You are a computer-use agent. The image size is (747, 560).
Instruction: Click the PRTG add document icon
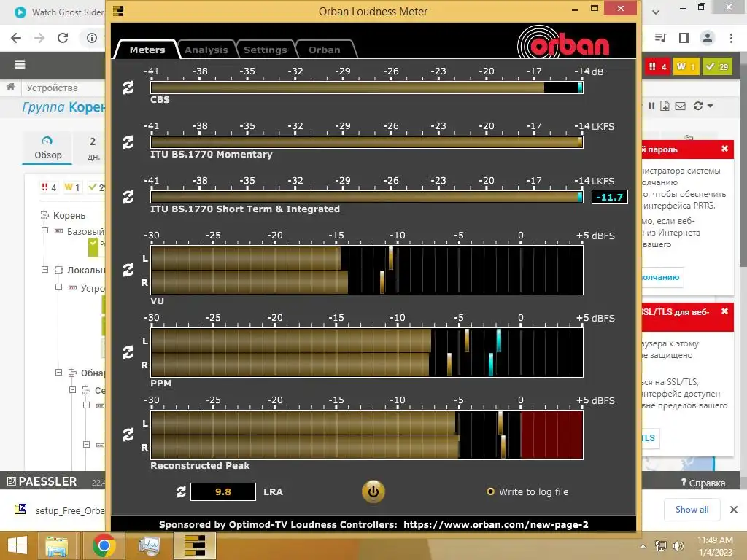[x=665, y=106]
